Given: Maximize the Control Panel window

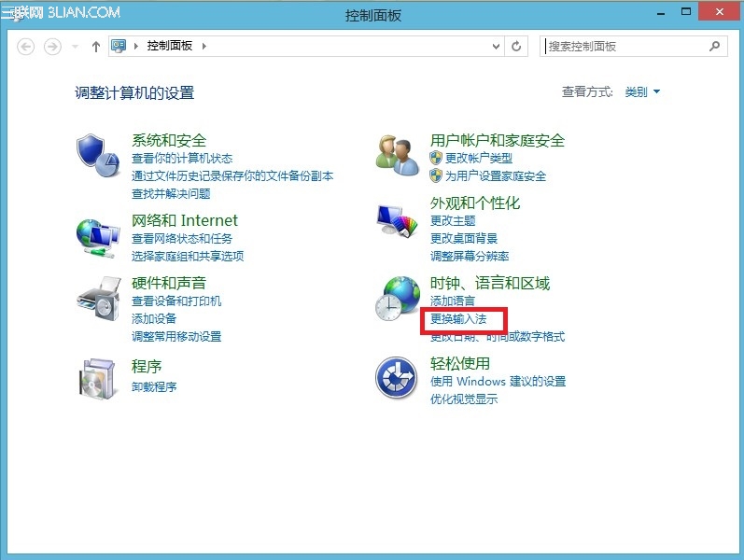Looking at the screenshot, I should [685, 12].
